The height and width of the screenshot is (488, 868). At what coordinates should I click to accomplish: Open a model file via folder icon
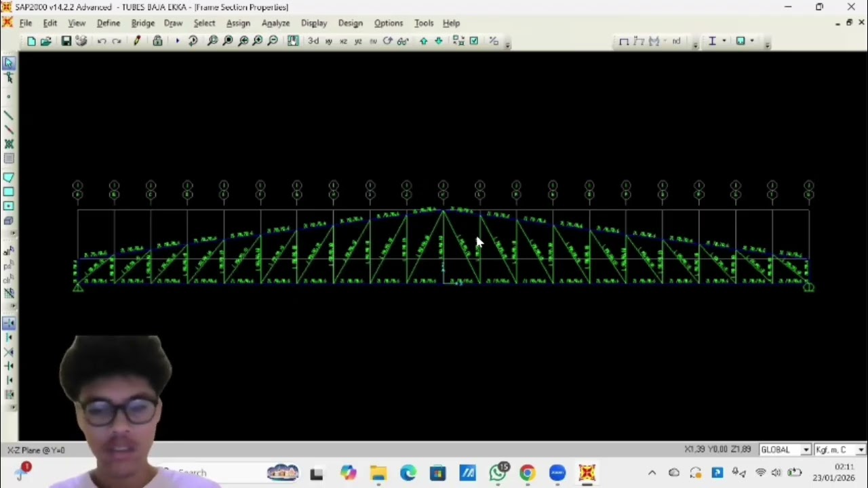coord(45,41)
